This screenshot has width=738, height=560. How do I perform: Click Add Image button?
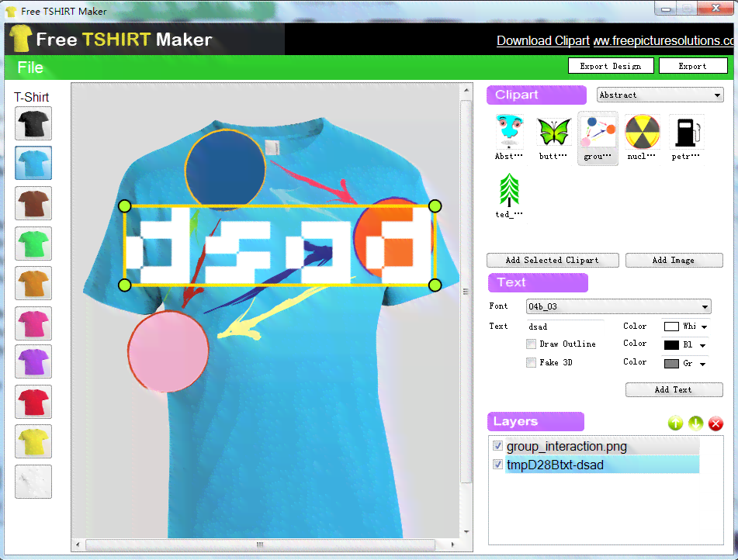pos(674,261)
